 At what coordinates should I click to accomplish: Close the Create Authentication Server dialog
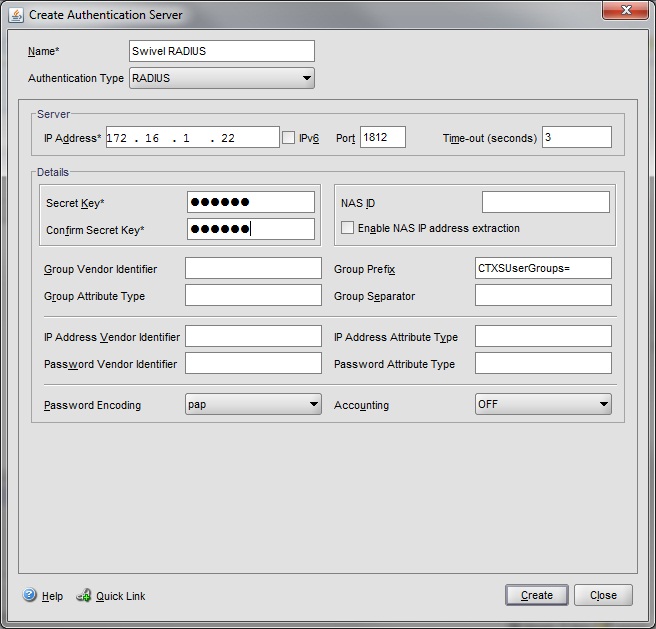(x=625, y=10)
